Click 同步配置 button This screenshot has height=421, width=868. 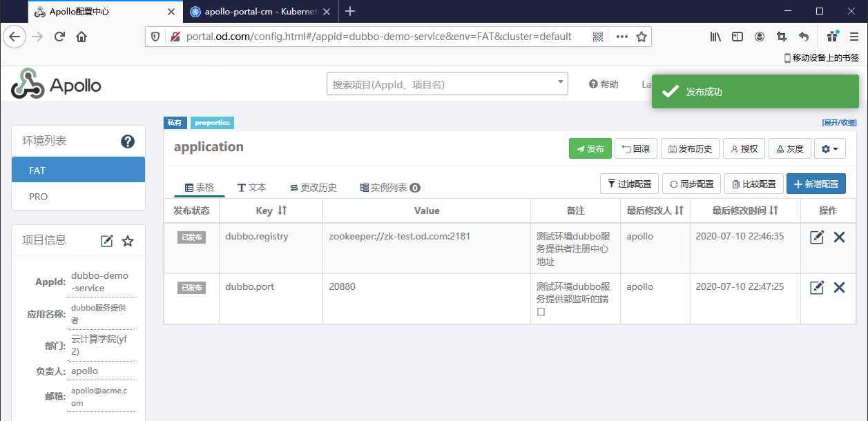click(691, 184)
